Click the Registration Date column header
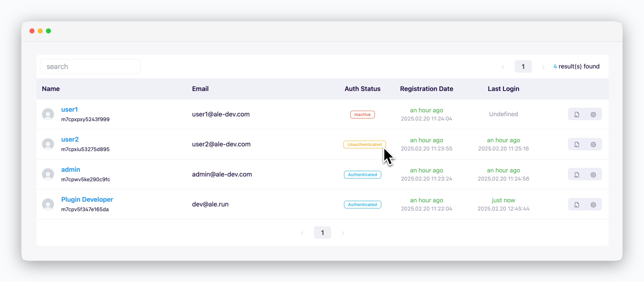This screenshot has width=644, height=282. coord(427,89)
